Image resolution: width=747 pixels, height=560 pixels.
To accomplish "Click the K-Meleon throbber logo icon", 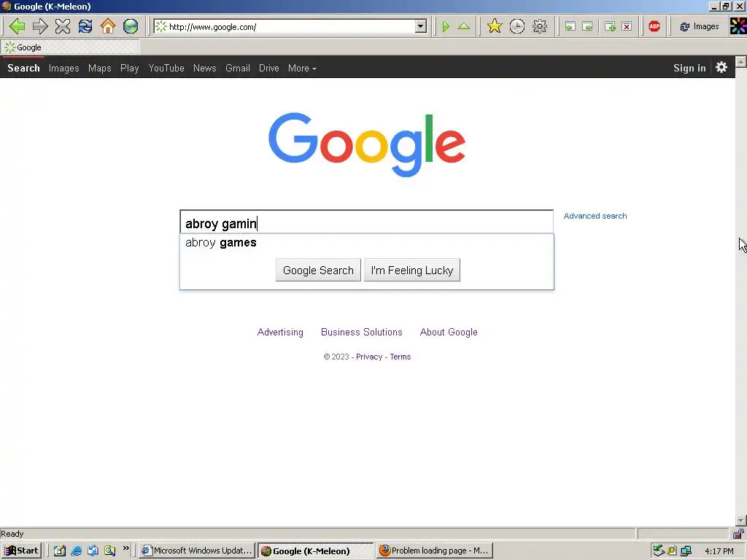I will tap(738, 26).
